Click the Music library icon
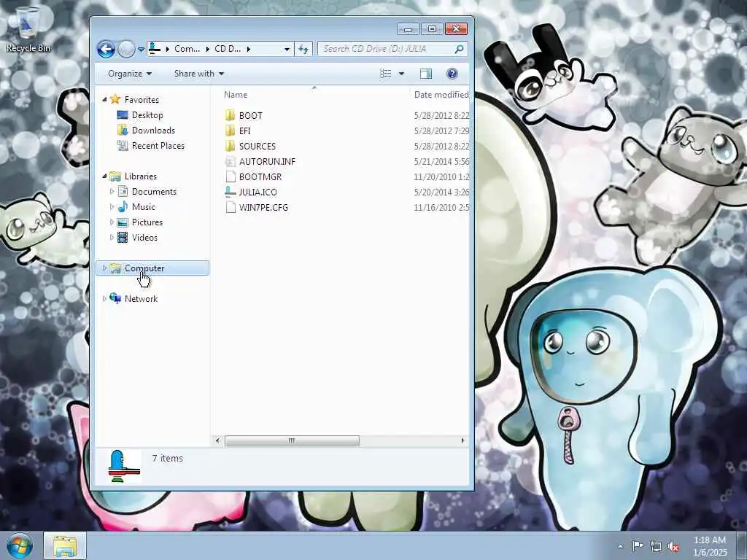Viewport: 747px width, 560px height. click(x=123, y=206)
